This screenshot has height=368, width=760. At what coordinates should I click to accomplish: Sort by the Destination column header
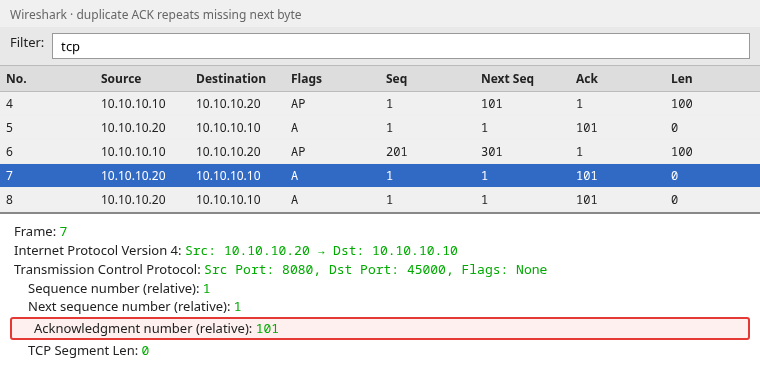pyautogui.click(x=231, y=79)
